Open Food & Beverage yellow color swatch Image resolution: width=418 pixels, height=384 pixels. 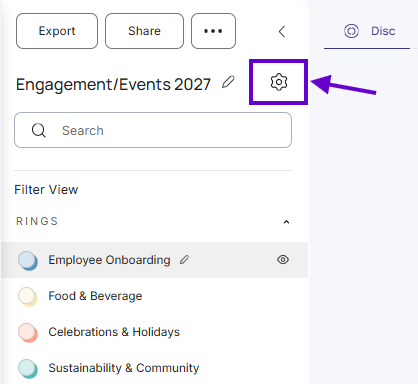(x=28, y=297)
